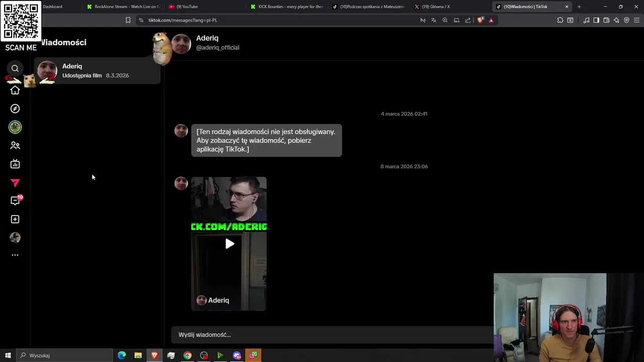Screen dimensions: 644x362
Task: Click the translate page icon
Action: coord(434,20)
